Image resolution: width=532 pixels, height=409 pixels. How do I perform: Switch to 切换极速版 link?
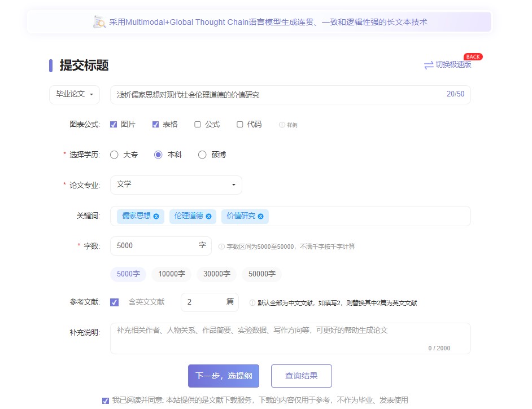[x=453, y=65]
